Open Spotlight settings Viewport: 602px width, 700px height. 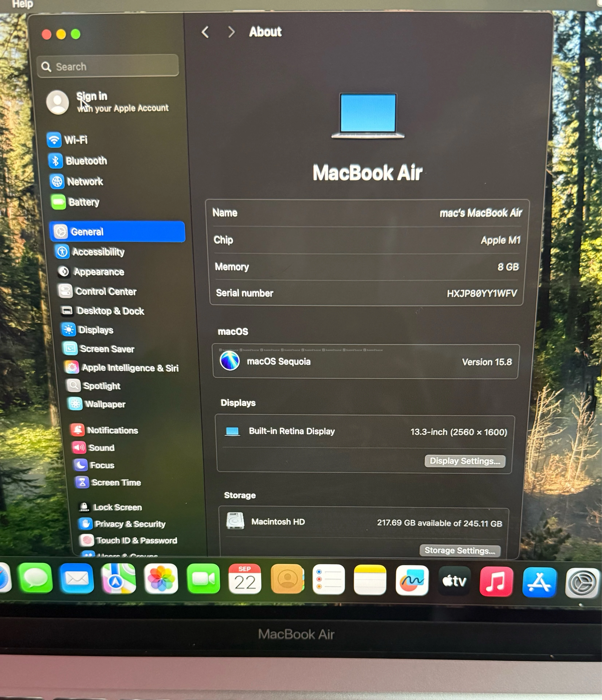point(93,386)
